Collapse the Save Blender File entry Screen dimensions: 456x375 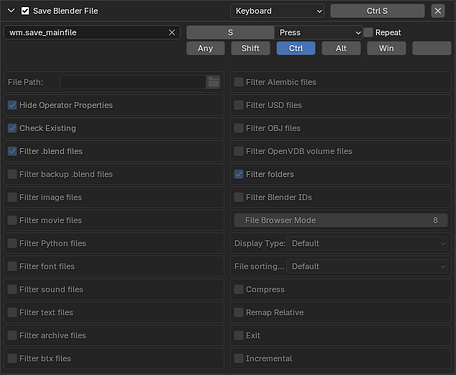coord(11,11)
